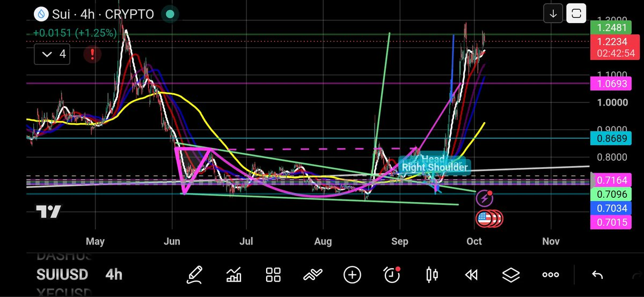The image size is (644, 297).
Task: Select the 0.7034 blue price label
Action: tap(612, 208)
